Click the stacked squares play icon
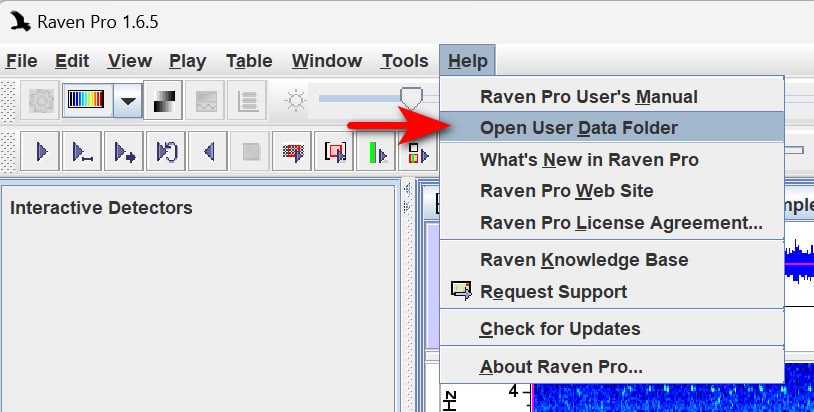The image size is (814, 412). click(418, 152)
